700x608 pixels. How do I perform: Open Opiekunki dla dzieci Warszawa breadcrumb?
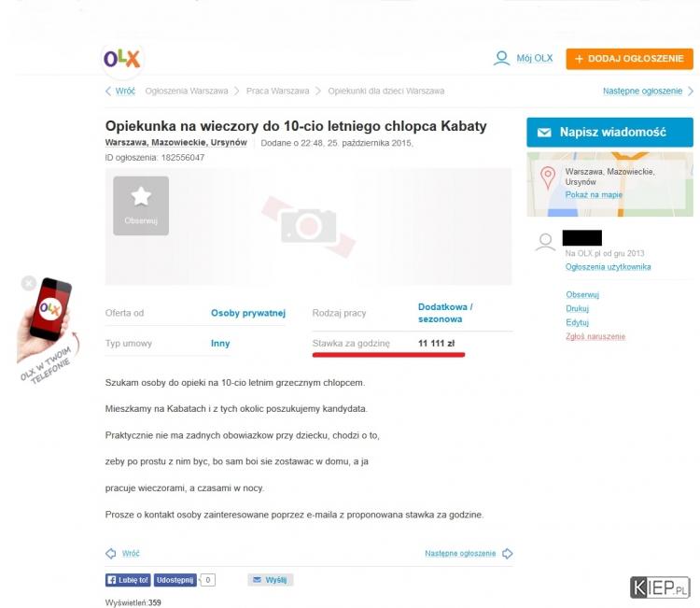386,92
